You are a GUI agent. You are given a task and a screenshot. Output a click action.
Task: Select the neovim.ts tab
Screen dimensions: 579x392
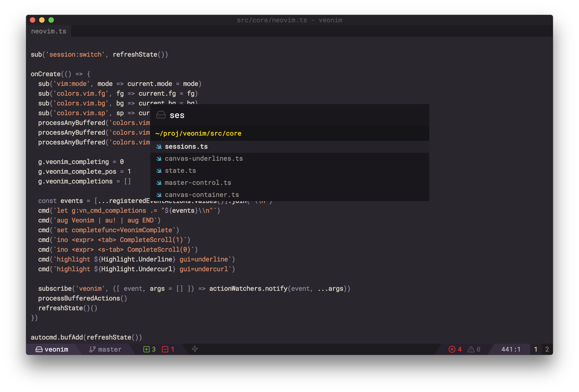click(x=49, y=31)
